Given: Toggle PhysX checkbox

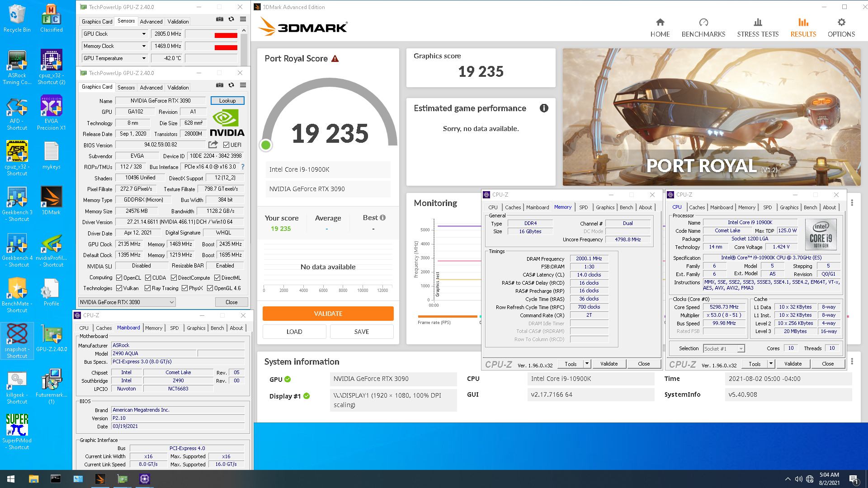Looking at the screenshot, I should 184,288.
